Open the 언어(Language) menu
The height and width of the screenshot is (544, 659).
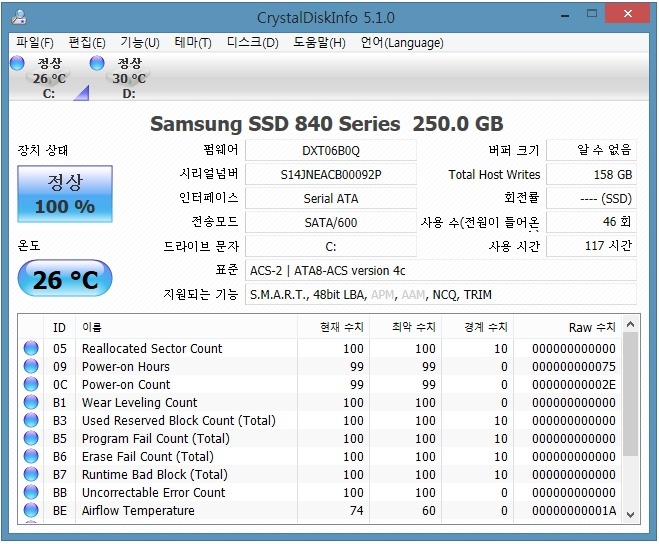coord(402,42)
